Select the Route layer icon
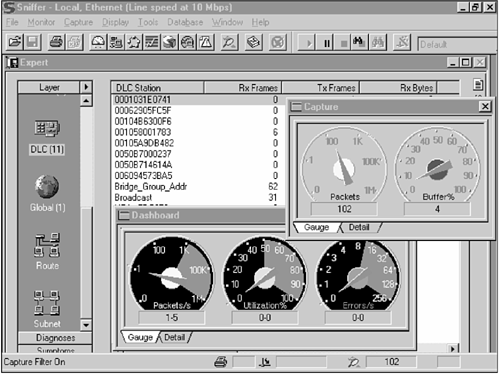The height and width of the screenshot is (374, 500). click(47, 251)
